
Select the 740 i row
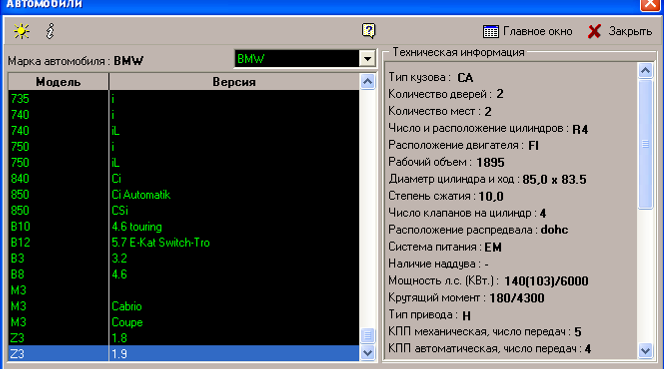183,115
